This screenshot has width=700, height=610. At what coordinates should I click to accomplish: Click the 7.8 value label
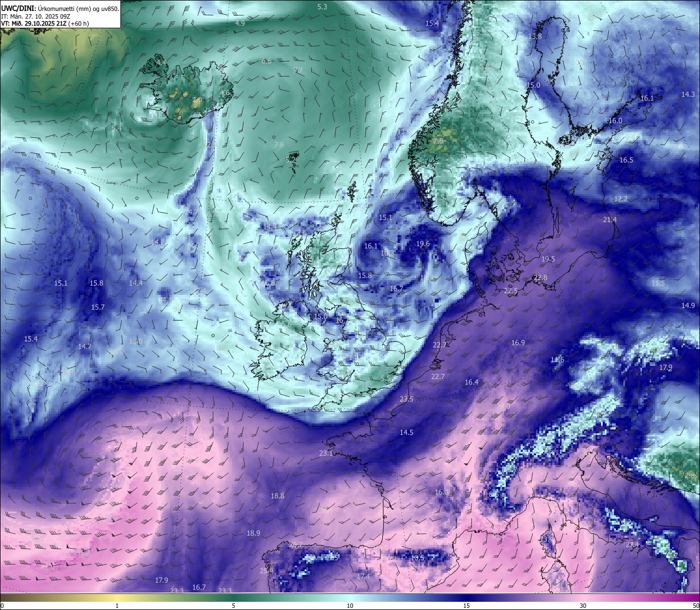click(279, 144)
